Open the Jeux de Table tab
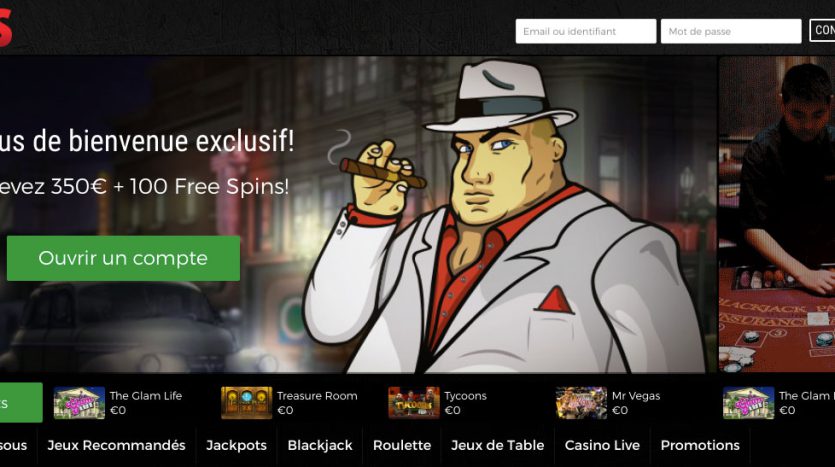 pyautogui.click(x=497, y=446)
